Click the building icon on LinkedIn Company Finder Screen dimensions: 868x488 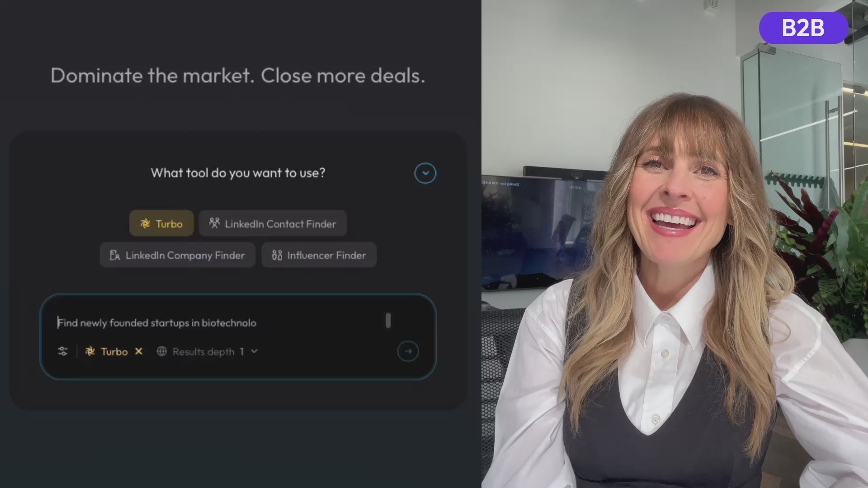click(115, 255)
